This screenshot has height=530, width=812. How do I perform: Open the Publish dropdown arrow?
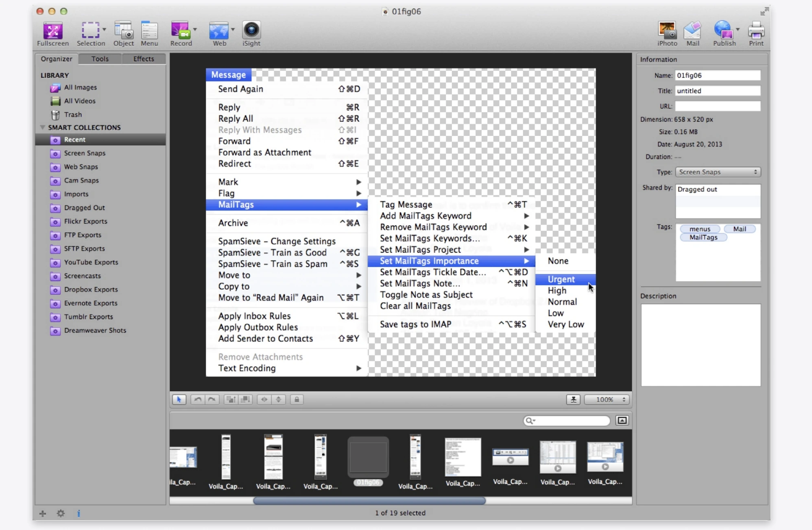(x=738, y=29)
